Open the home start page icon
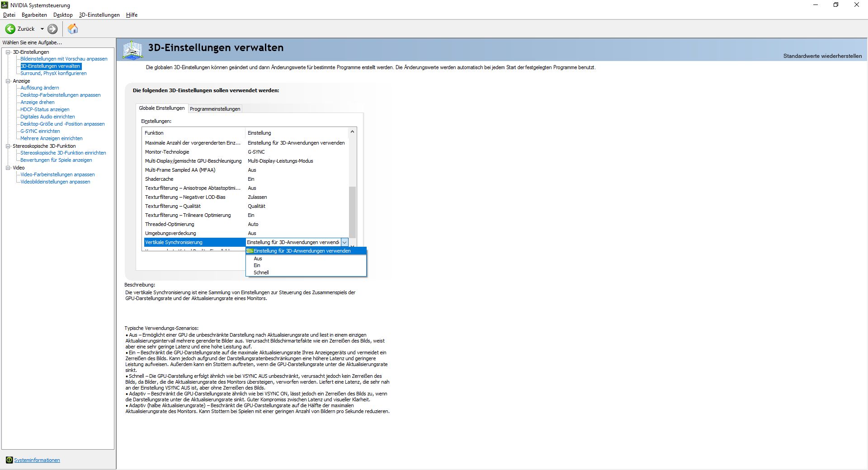Screen dimensions: 868x470 click(73, 29)
